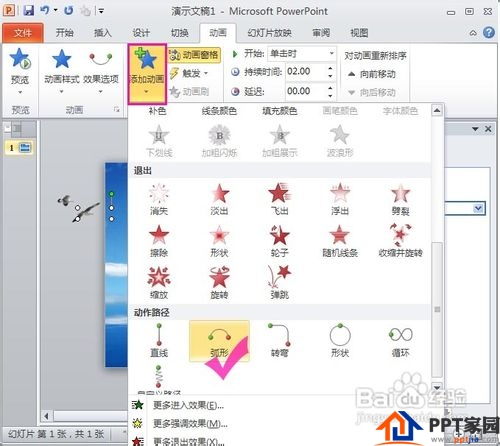500x446 pixels.
Task: Click Add Animation (添加动画) button
Action: tap(147, 73)
